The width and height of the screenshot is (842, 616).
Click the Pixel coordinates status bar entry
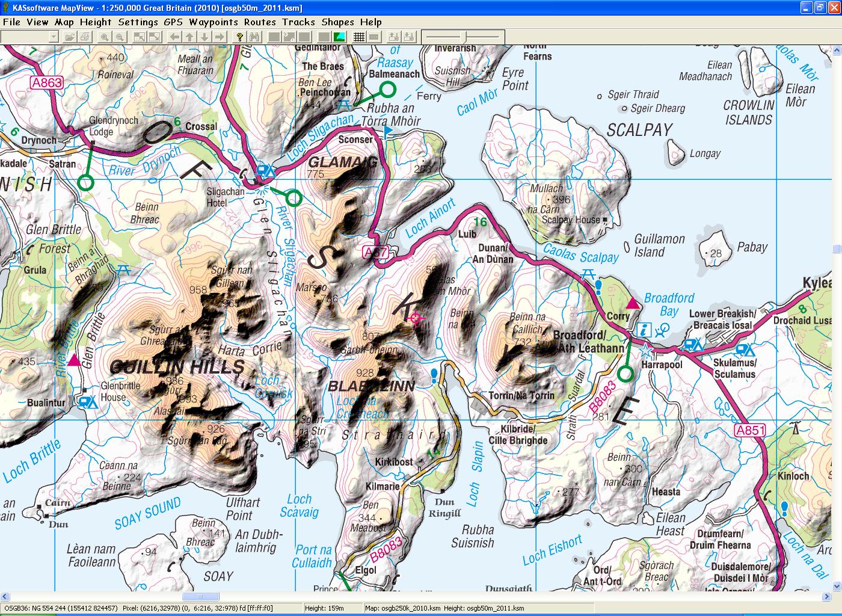tap(197, 608)
